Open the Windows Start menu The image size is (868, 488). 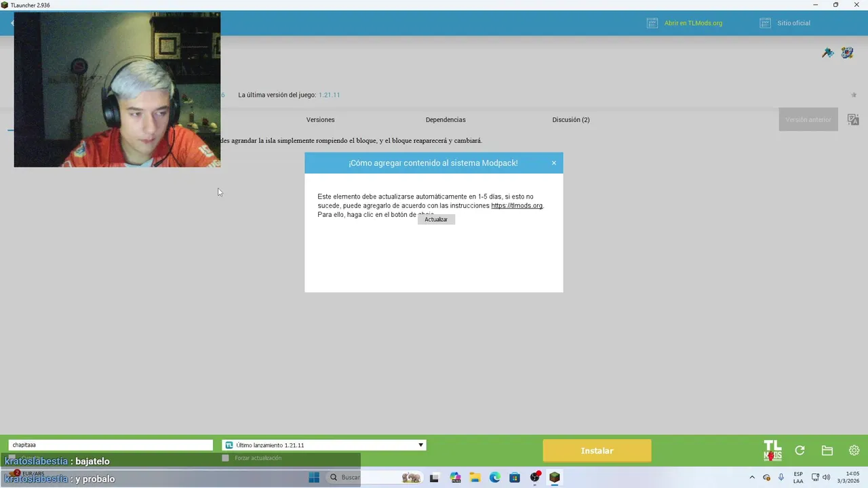click(314, 477)
